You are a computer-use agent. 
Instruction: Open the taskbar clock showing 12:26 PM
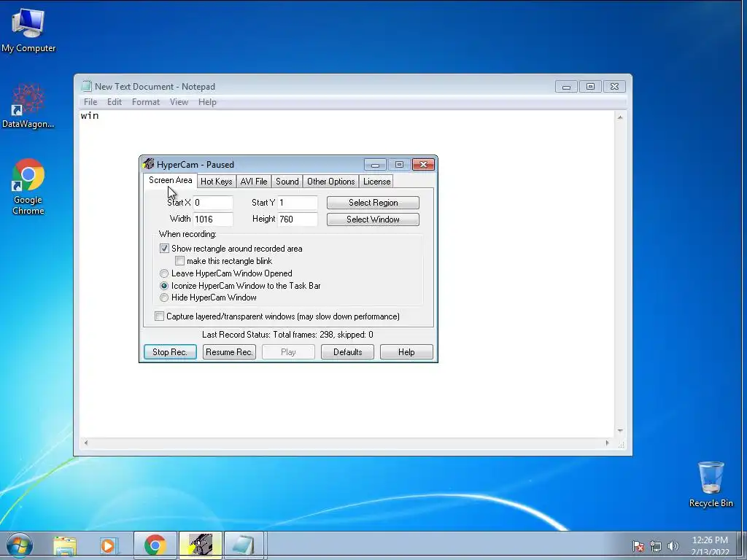point(710,546)
